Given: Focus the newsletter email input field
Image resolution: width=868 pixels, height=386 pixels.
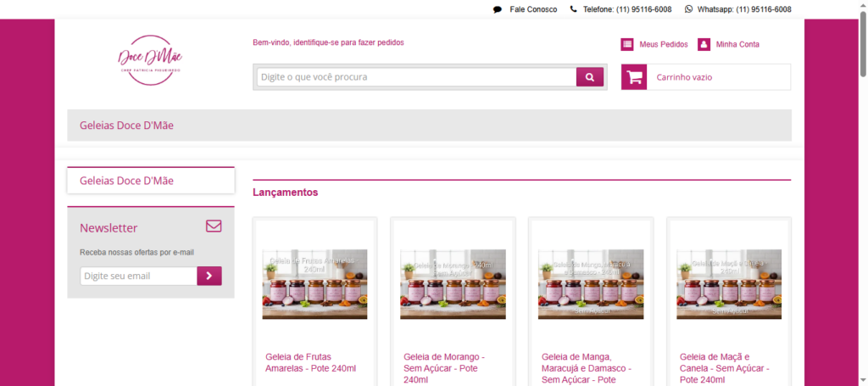Looking at the screenshot, I should 139,276.
